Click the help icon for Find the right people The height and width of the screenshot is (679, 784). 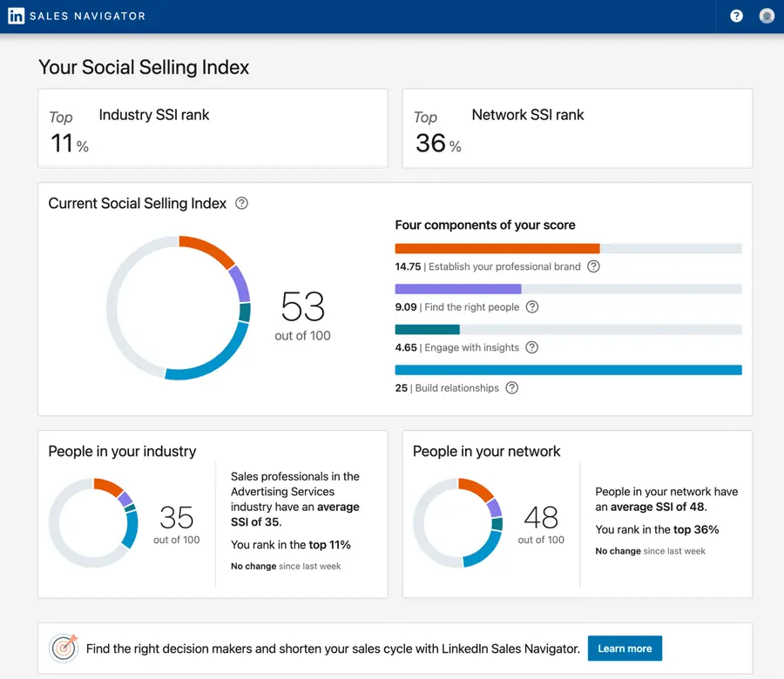click(531, 307)
